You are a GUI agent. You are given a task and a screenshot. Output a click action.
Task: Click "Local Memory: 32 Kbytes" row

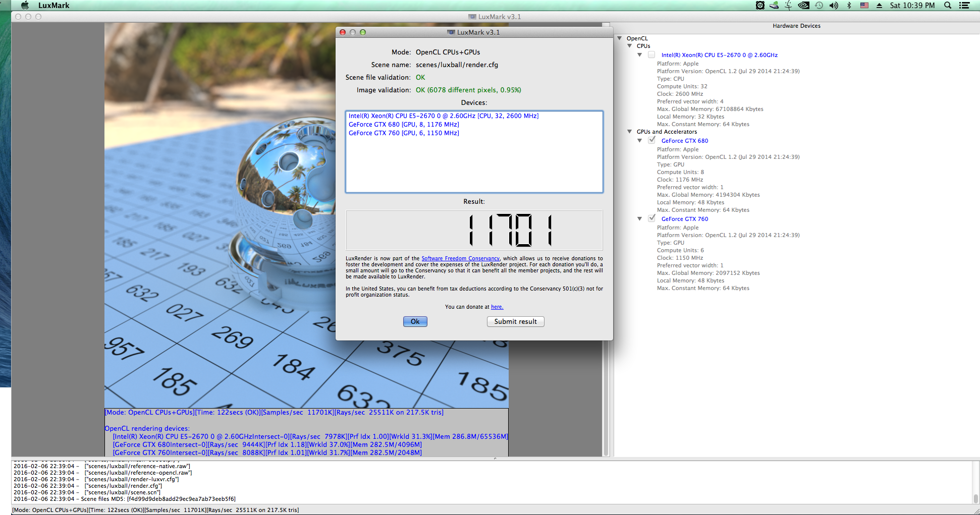[x=690, y=117]
